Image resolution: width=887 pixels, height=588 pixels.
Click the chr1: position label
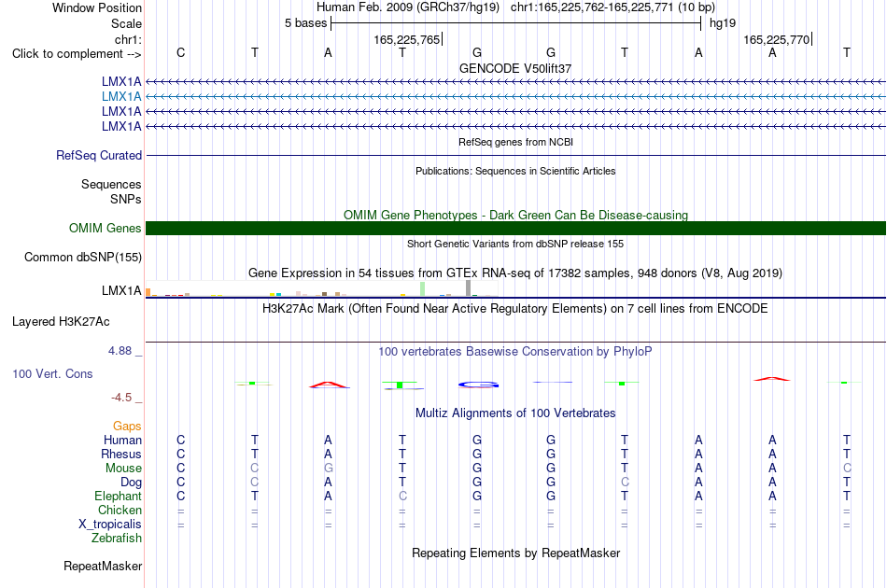coord(128,39)
